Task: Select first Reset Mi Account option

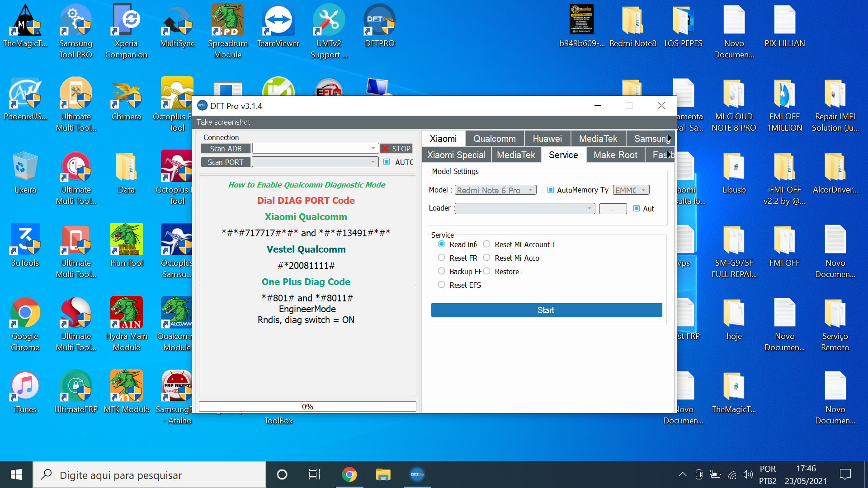Action: [x=487, y=244]
